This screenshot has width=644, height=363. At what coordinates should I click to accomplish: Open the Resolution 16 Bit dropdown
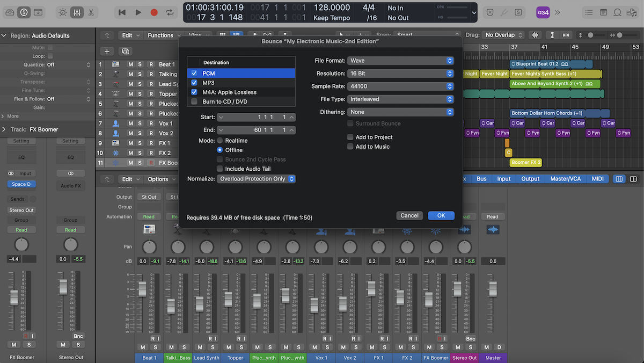pyautogui.click(x=400, y=74)
